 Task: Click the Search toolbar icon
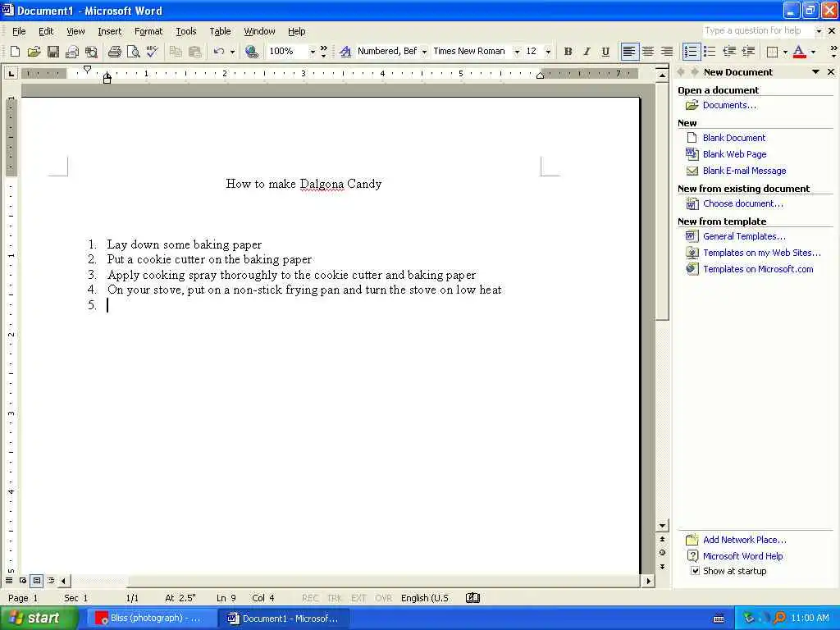click(x=92, y=52)
